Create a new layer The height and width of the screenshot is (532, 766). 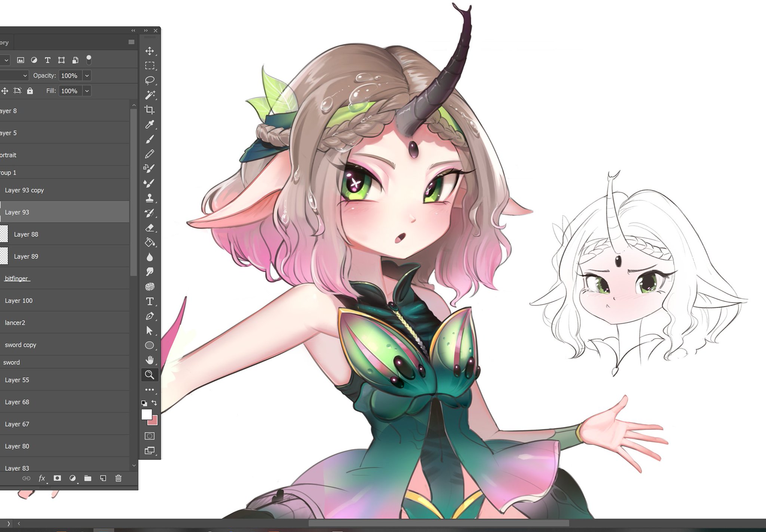(103, 478)
